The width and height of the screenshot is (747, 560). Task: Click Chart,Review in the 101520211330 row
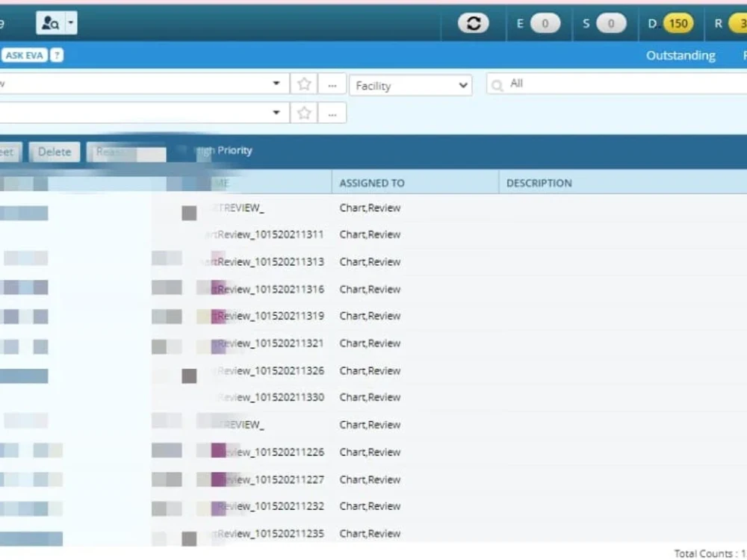[x=370, y=397]
